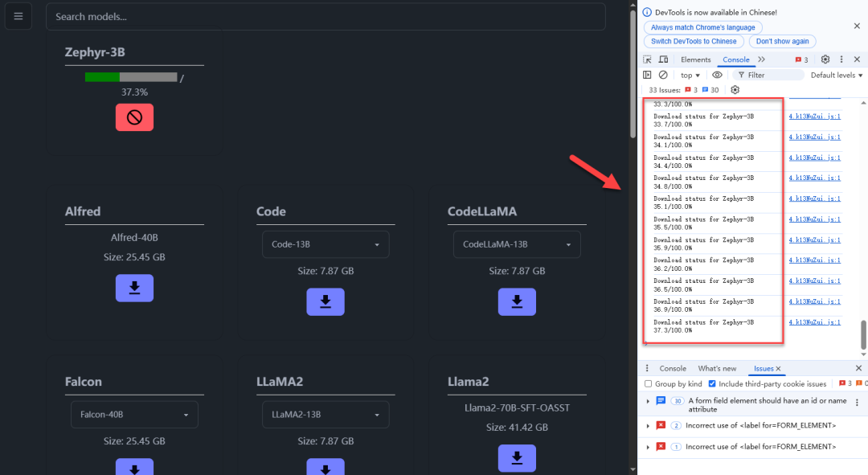The width and height of the screenshot is (868, 475).
Task: Open the What's new drawer tab
Action: click(717, 369)
